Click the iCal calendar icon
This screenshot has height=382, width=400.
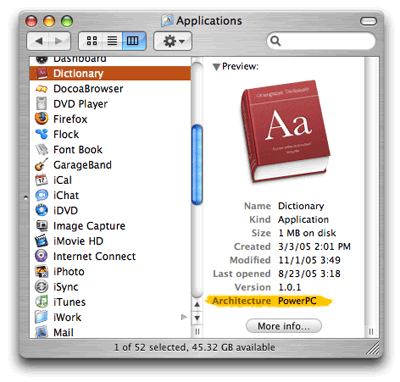coord(42,180)
